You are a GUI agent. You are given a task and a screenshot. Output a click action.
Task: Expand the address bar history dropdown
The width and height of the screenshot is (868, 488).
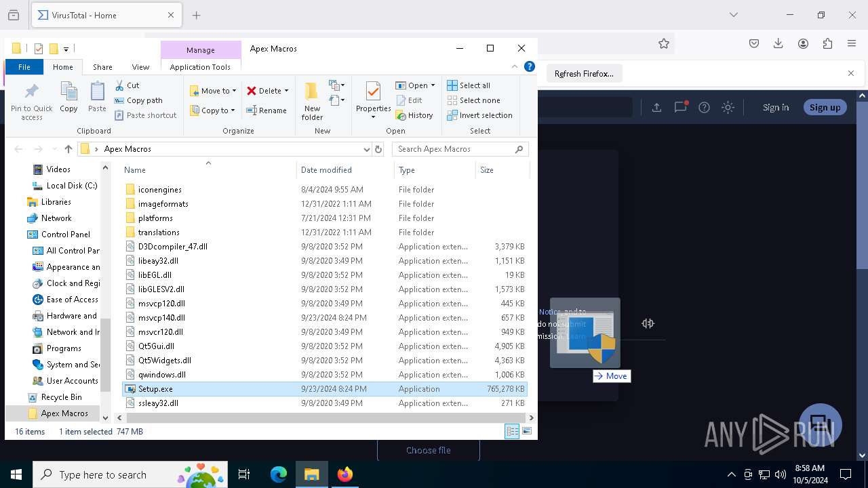coord(366,149)
